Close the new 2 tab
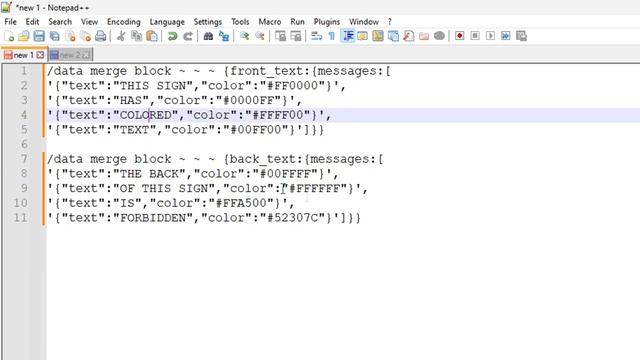 (86, 55)
